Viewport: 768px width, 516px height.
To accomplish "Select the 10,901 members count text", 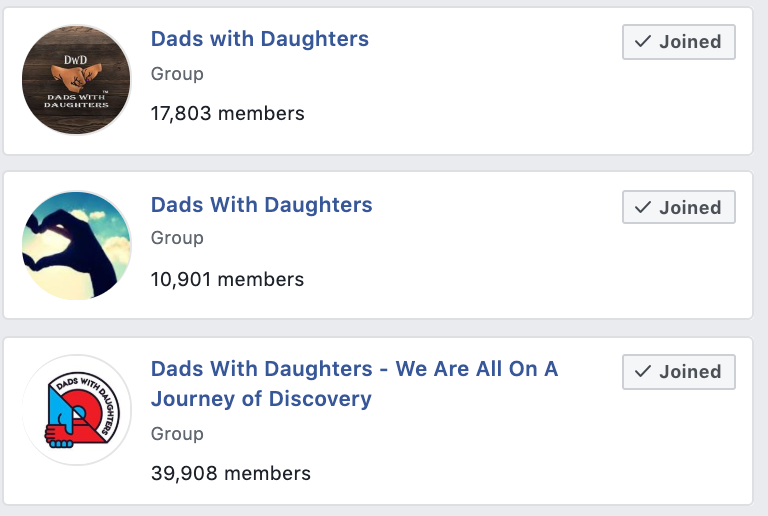I will [227, 280].
